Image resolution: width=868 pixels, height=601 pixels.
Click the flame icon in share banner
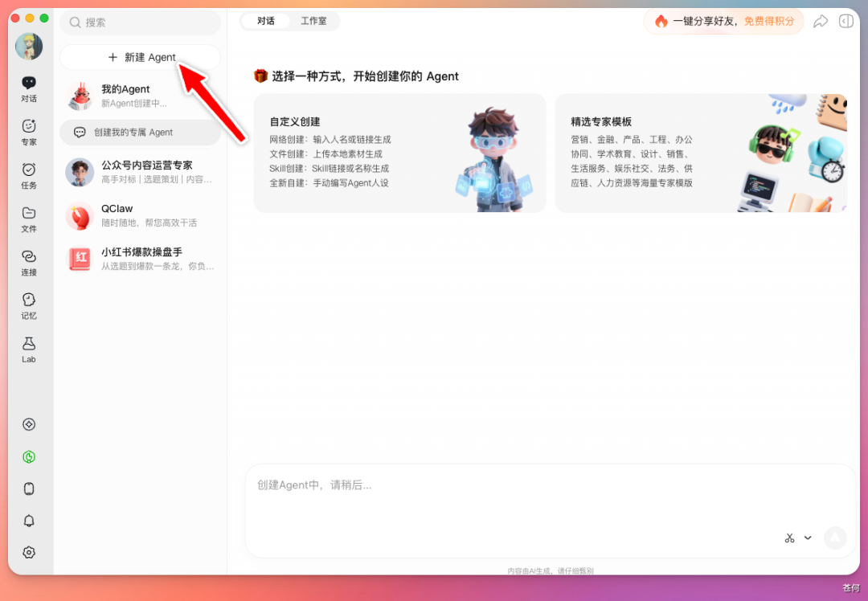tap(661, 21)
